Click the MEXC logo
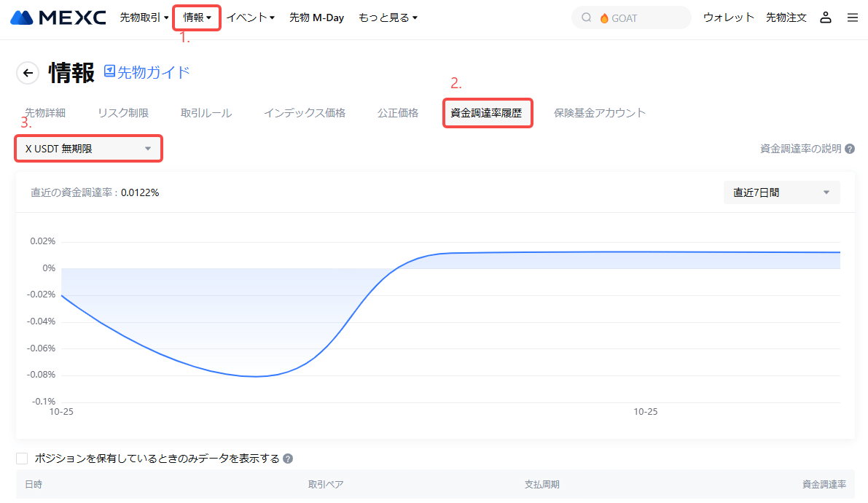 point(58,17)
